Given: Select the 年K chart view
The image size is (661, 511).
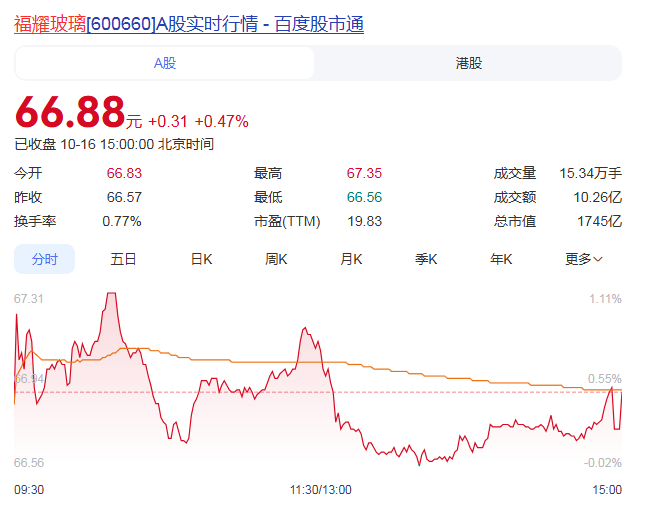Looking at the screenshot, I should tap(501, 259).
